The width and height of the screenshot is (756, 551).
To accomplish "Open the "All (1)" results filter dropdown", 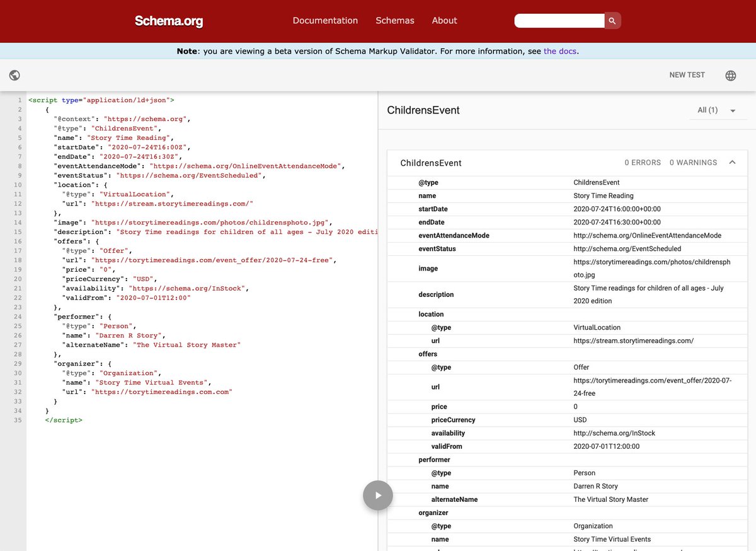I will pyautogui.click(x=707, y=110).
